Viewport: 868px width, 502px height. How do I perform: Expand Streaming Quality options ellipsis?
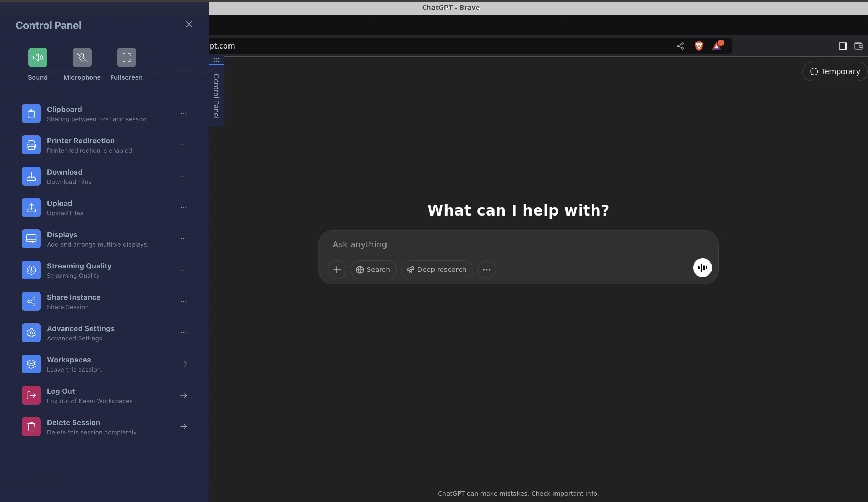(184, 270)
